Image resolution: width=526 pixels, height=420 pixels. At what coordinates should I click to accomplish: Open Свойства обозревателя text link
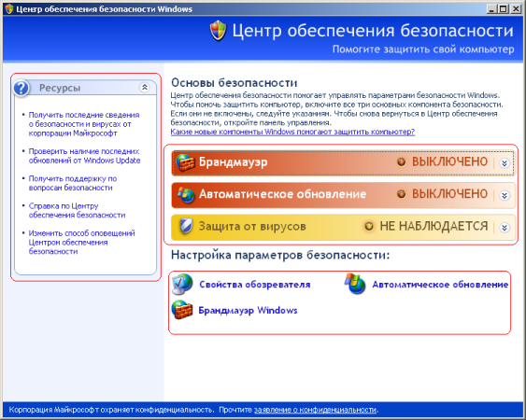click(x=255, y=285)
